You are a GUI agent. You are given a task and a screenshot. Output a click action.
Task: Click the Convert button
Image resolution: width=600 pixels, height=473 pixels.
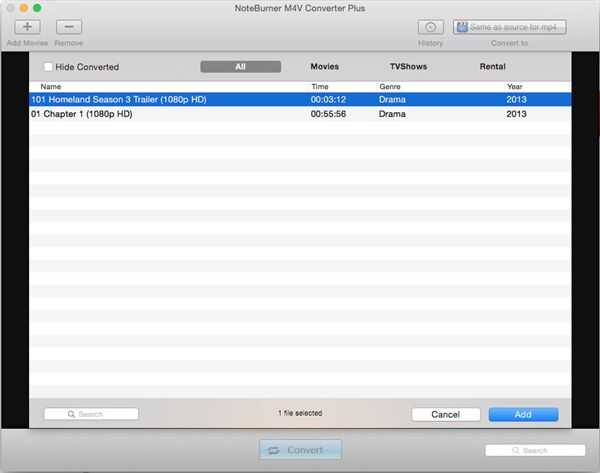click(300, 450)
